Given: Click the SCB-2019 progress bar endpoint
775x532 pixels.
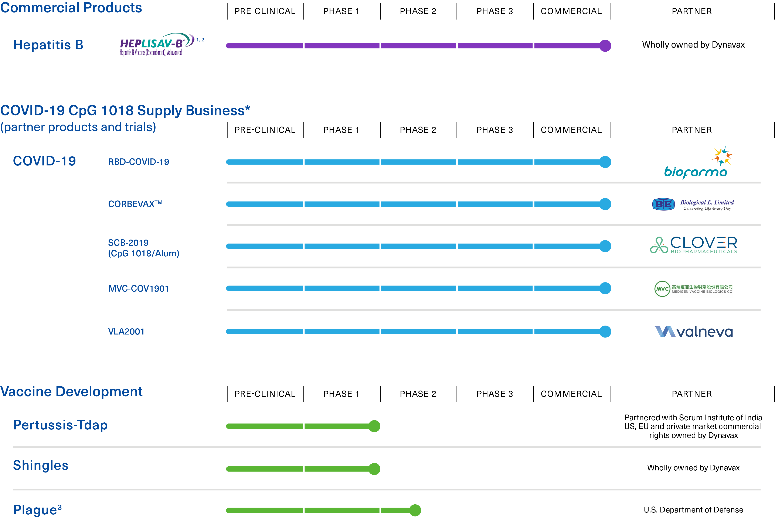Looking at the screenshot, I should pos(605,246).
